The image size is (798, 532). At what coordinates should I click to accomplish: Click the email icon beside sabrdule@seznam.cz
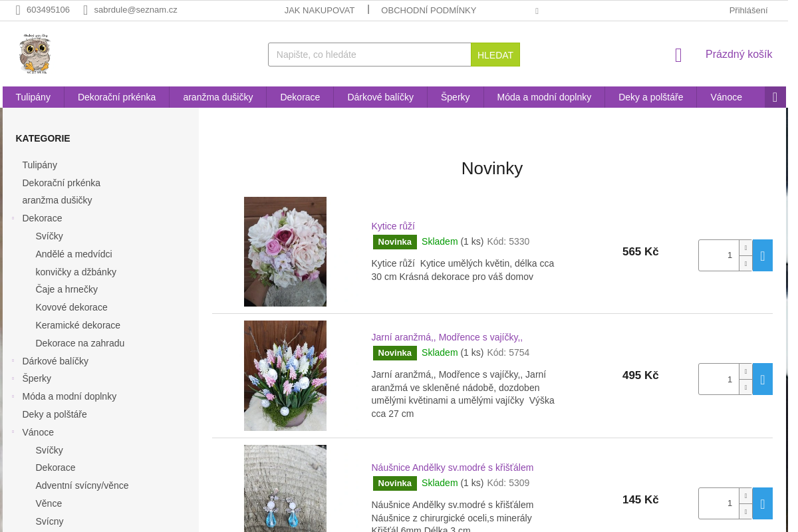[85, 10]
